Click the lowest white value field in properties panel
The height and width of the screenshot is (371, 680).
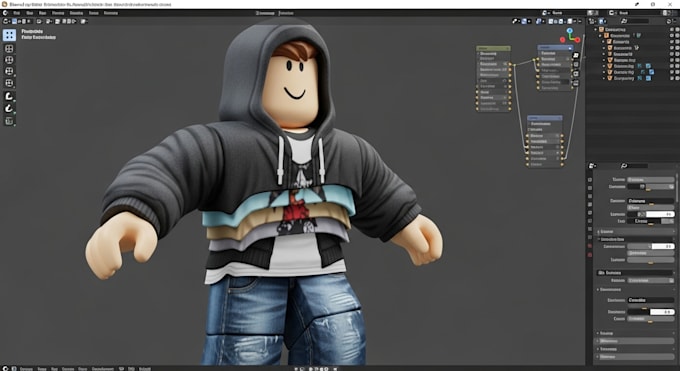pyautogui.click(x=662, y=312)
